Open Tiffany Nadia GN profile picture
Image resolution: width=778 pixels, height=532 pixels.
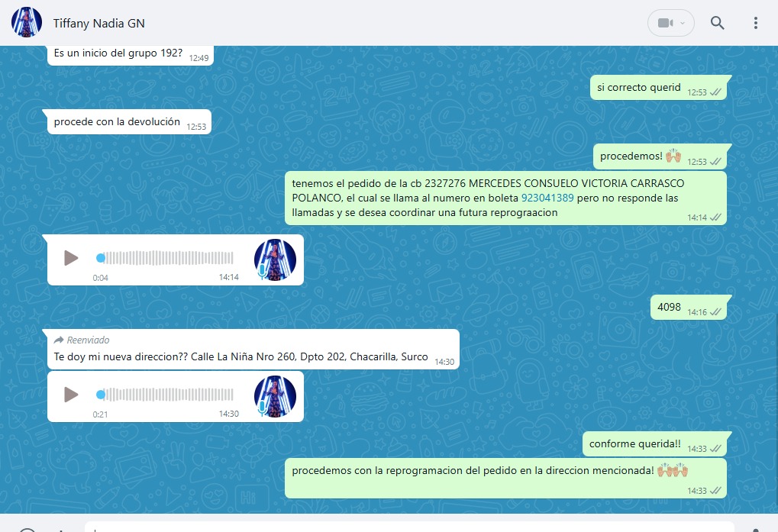tap(26, 23)
